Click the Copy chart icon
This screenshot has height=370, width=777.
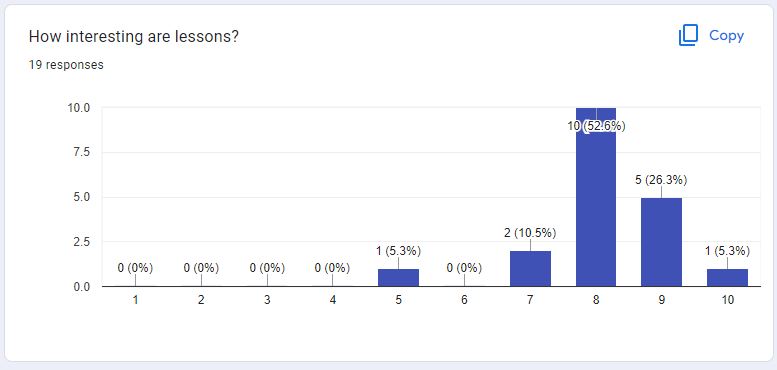tap(688, 36)
